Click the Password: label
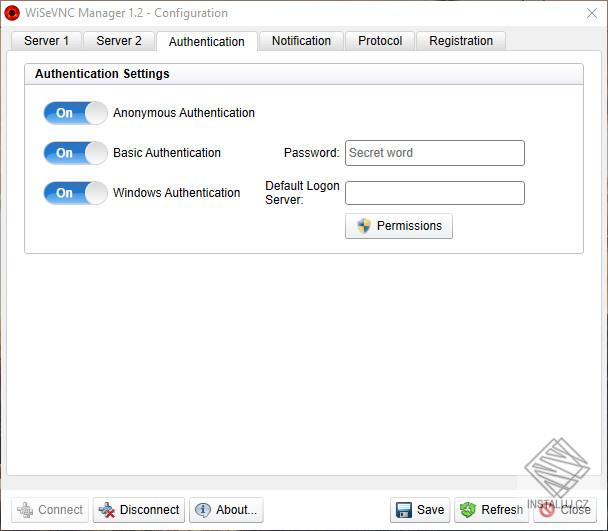Screen dimensions: 608x531 (x=311, y=153)
